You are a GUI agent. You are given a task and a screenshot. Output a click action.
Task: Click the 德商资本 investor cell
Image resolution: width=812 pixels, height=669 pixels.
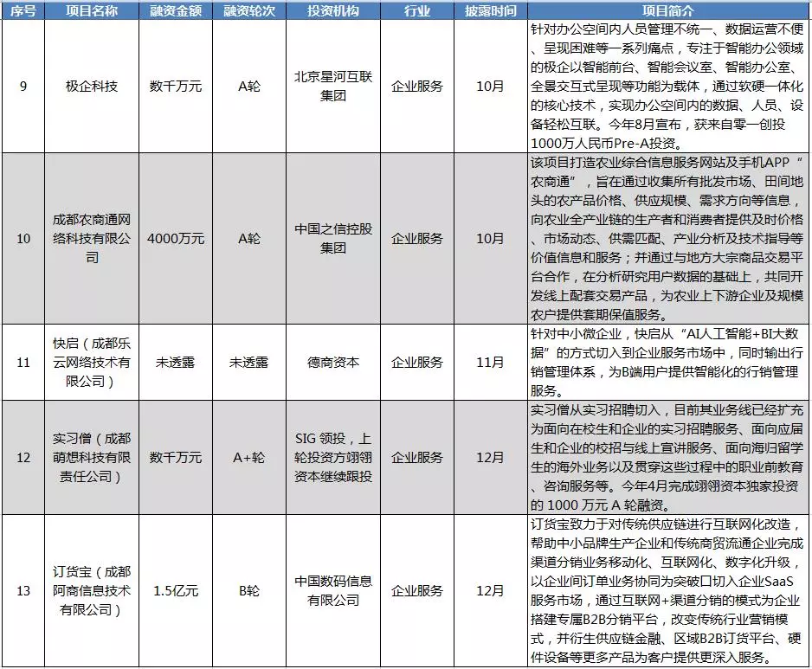click(x=332, y=363)
